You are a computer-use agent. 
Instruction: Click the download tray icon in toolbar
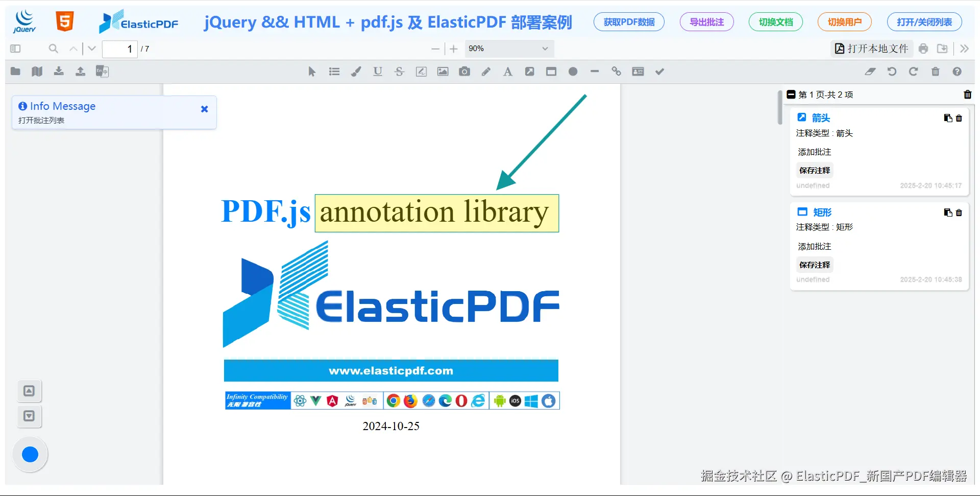[59, 72]
